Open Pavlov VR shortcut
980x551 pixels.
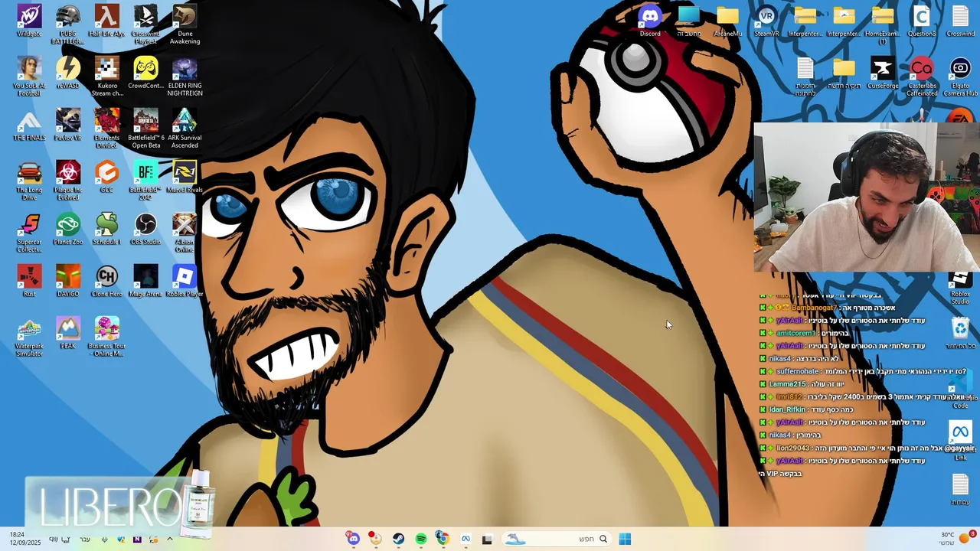[x=67, y=125]
